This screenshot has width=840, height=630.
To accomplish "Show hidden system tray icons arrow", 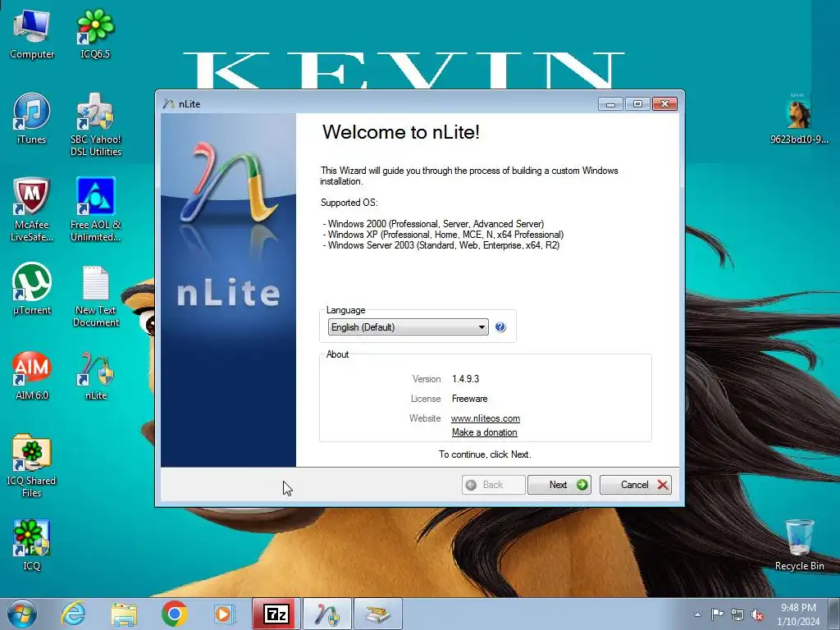I will click(x=697, y=614).
